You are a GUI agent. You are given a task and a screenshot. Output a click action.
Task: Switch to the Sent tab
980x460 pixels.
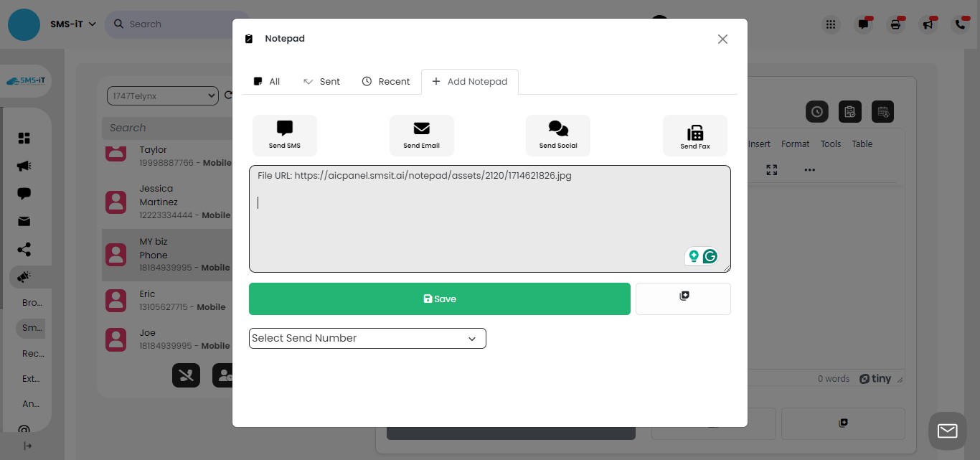click(321, 81)
